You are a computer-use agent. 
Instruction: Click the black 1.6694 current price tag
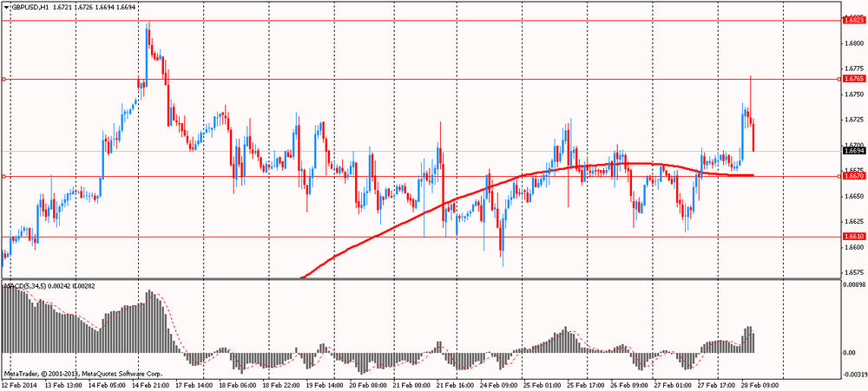coord(853,151)
